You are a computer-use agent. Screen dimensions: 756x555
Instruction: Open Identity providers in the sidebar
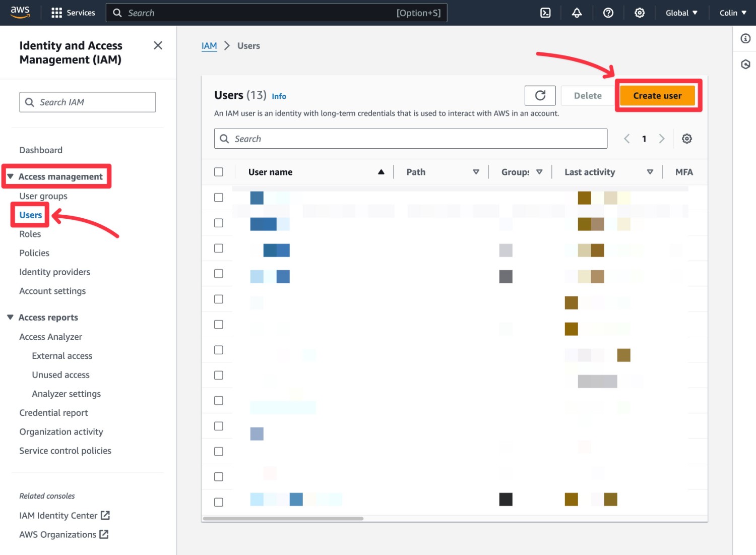54,272
